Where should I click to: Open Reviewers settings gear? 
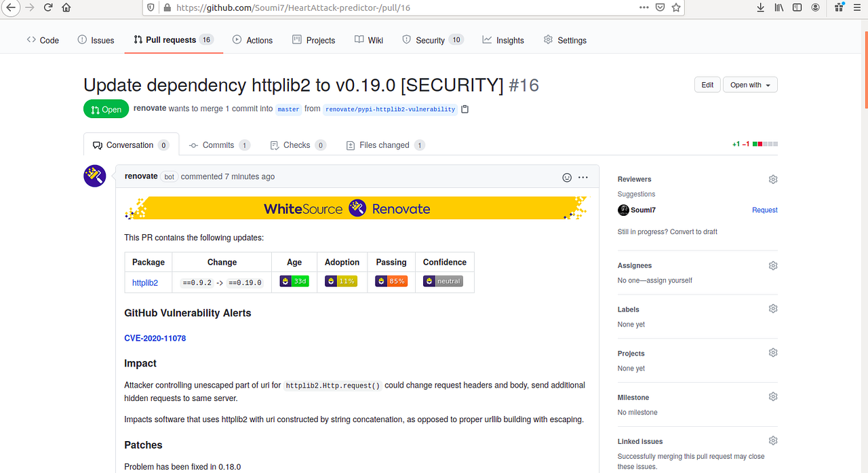pos(772,179)
